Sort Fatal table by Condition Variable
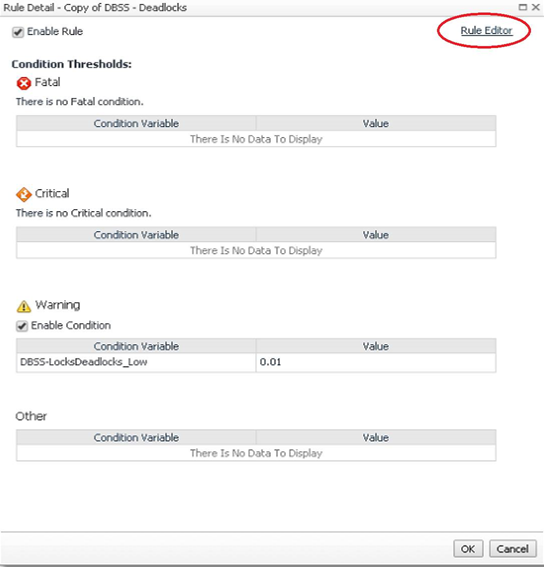 point(136,124)
